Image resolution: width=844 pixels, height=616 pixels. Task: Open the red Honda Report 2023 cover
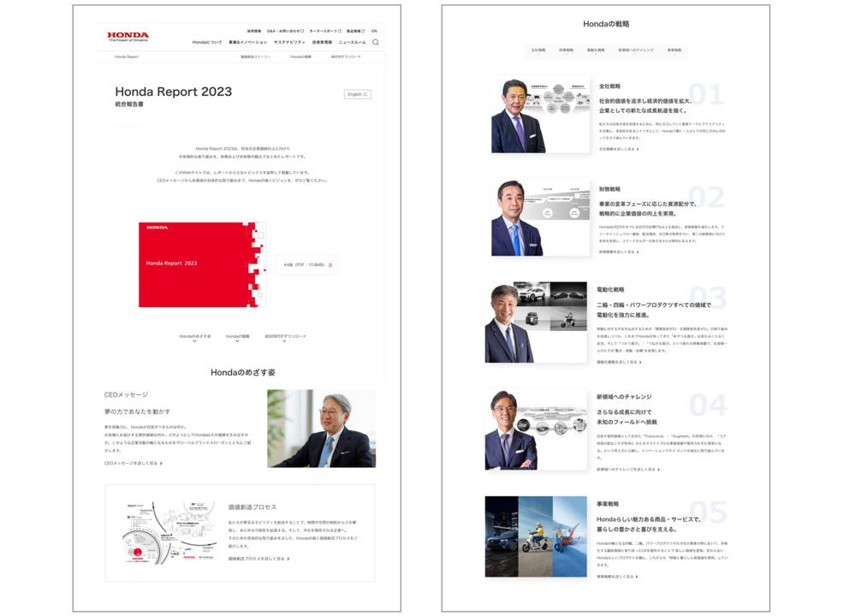pyautogui.click(x=202, y=264)
